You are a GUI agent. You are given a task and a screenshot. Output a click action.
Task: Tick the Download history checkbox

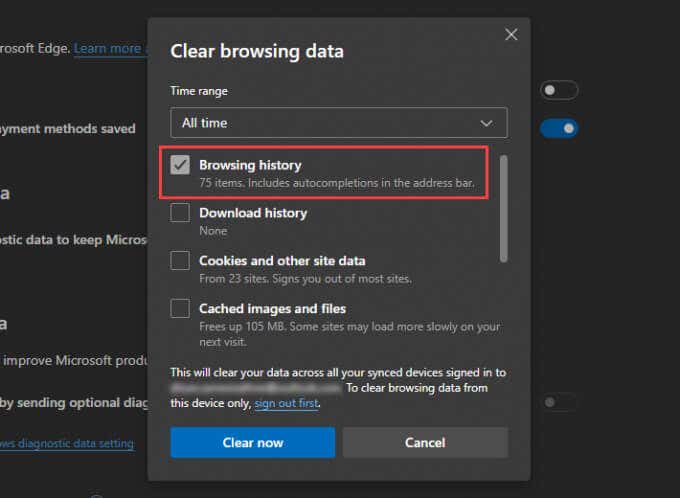click(x=180, y=213)
